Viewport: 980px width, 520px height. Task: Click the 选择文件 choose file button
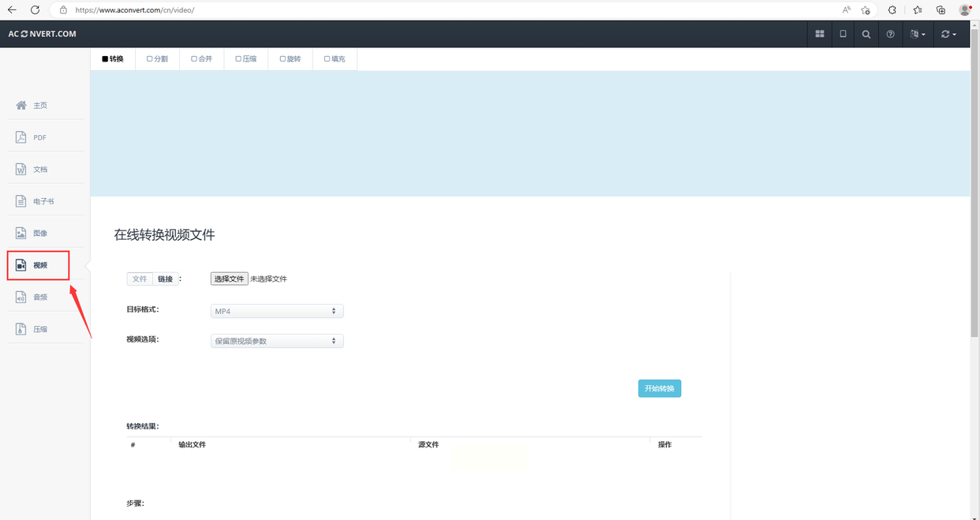point(229,279)
